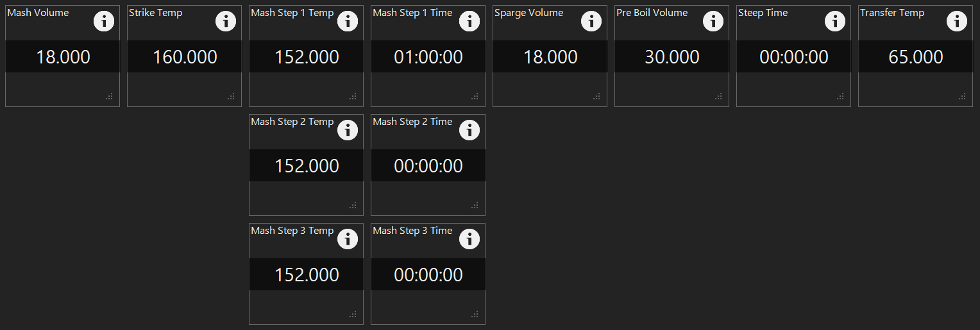Screen dimensions: 980x330
Task: Show info for Steep Time
Action: 835,21
